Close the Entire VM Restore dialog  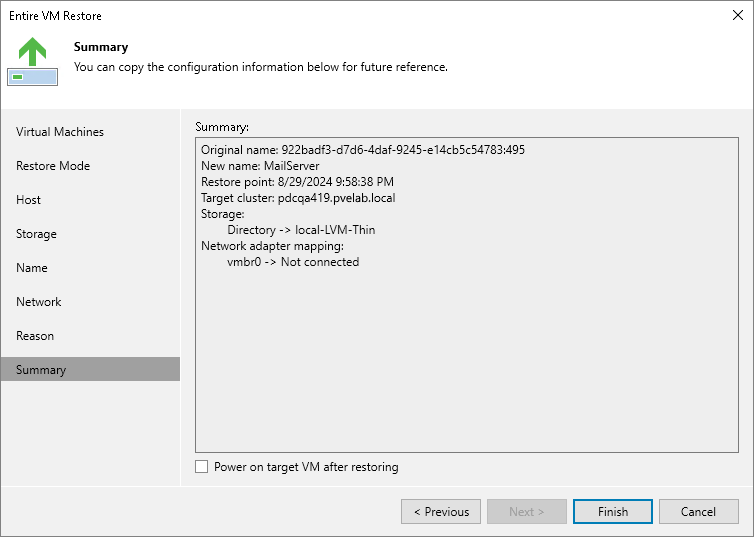click(x=738, y=15)
